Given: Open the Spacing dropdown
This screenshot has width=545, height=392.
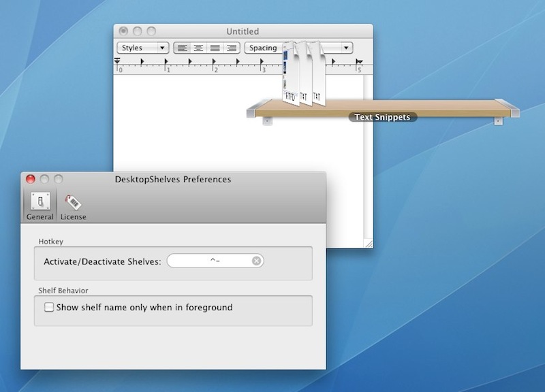Looking at the screenshot, I should (263, 48).
